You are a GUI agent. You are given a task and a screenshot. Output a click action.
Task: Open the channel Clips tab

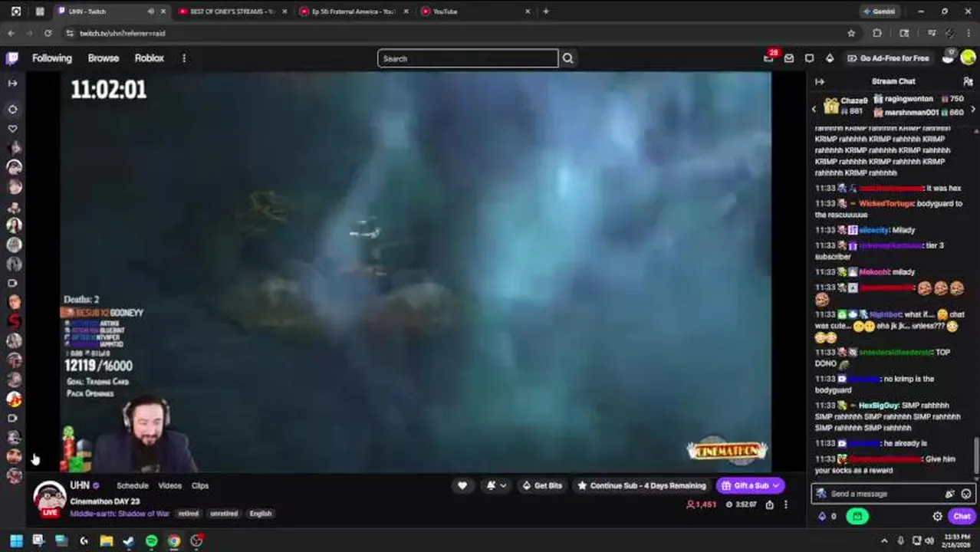coord(199,486)
